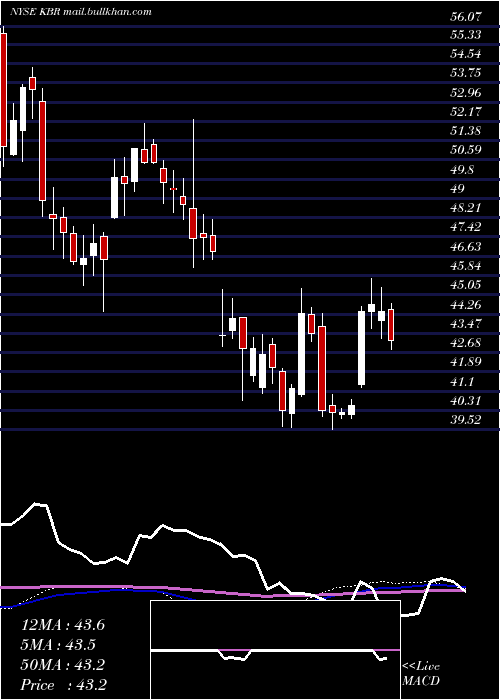Click the 48.21 price axis label
500x700 pixels.
466,208
